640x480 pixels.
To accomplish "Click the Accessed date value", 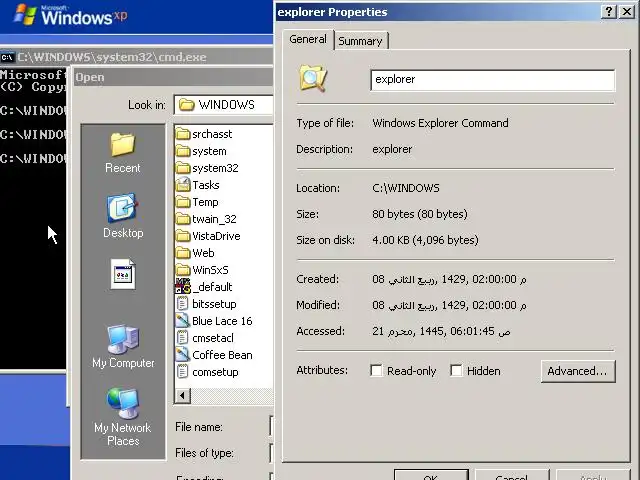I will click(x=441, y=331).
